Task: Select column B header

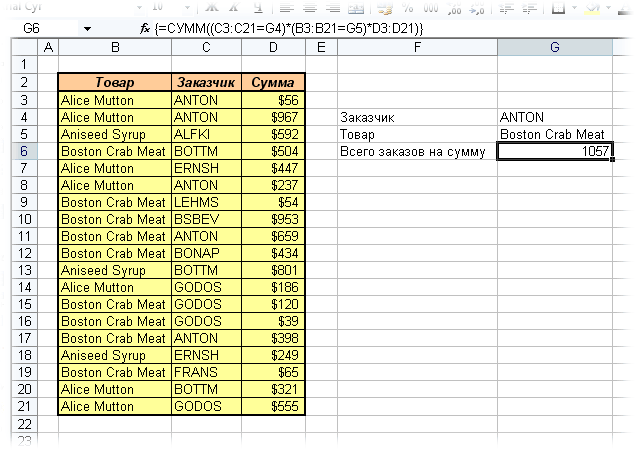Action: tap(115, 47)
